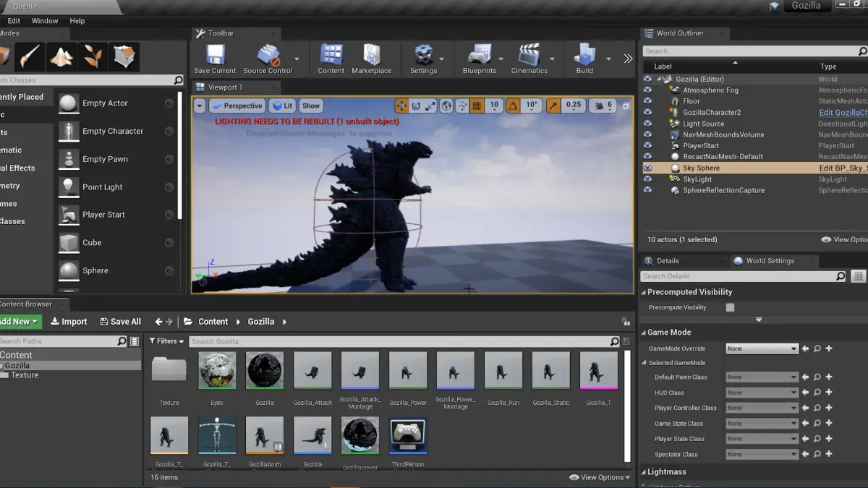Image resolution: width=868 pixels, height=488 pixels.
Task: Click the Search Gozilla input field
Action: [399, 341]
